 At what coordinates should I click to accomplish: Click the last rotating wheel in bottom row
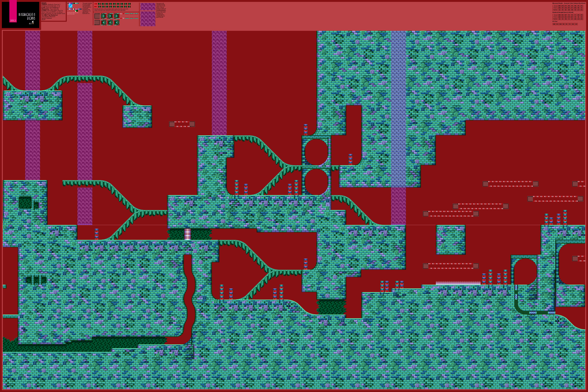click(117, 23)
